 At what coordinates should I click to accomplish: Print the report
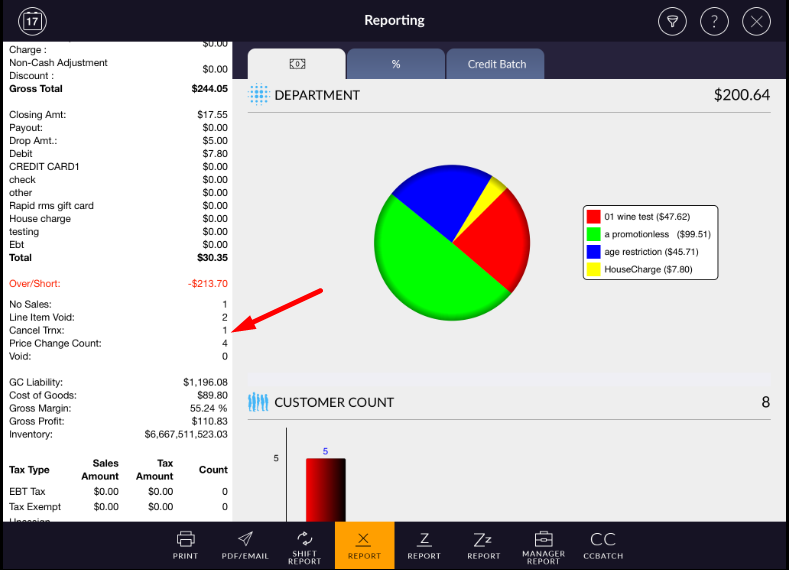pos(185,545)
